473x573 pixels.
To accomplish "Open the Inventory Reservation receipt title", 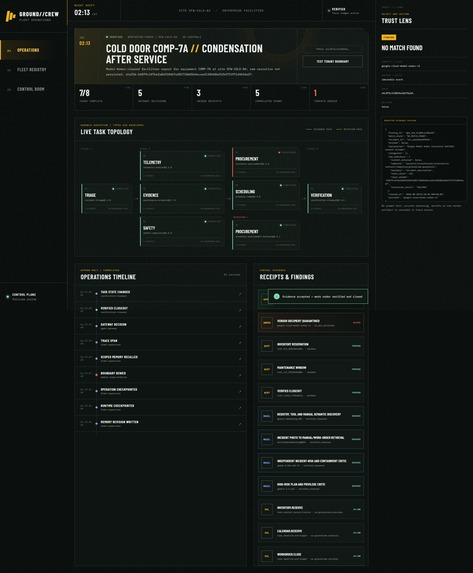I will pyautogui.click(x=293, y=344).
